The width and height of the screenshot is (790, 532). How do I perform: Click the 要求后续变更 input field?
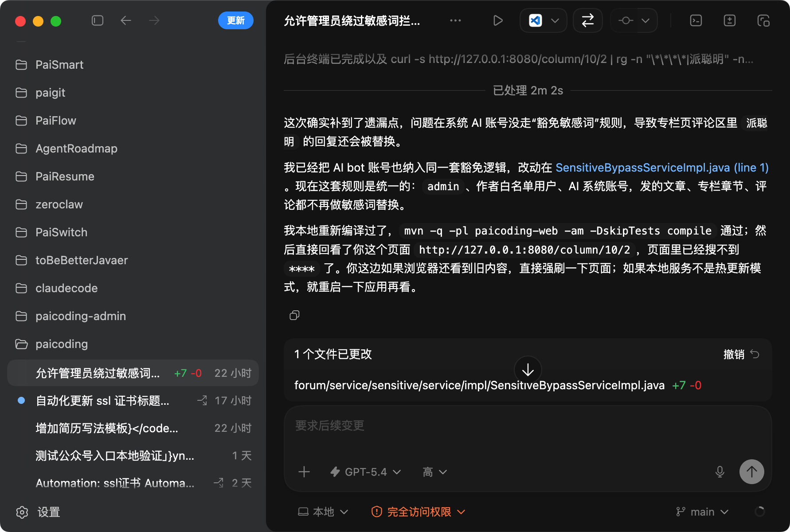[x=443, y=426]
